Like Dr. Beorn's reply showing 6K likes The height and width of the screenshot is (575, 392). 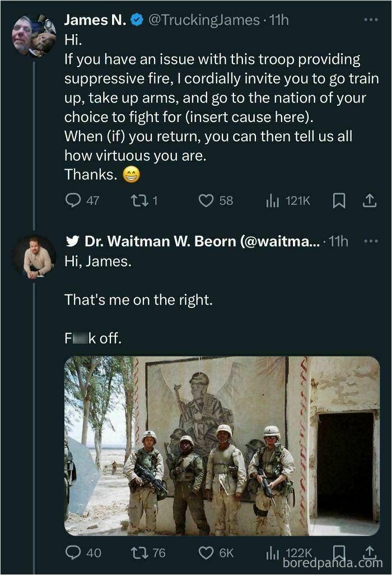tap(207, 553)
